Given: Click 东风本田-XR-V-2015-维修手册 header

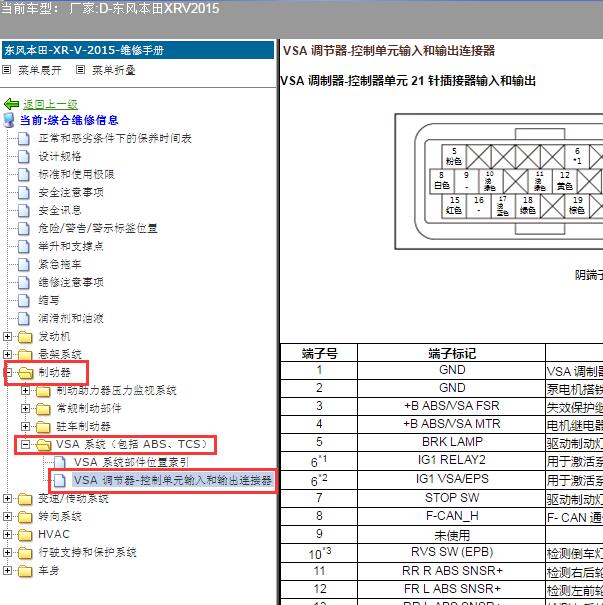Looking at the screenshot, I should [138, 50].
